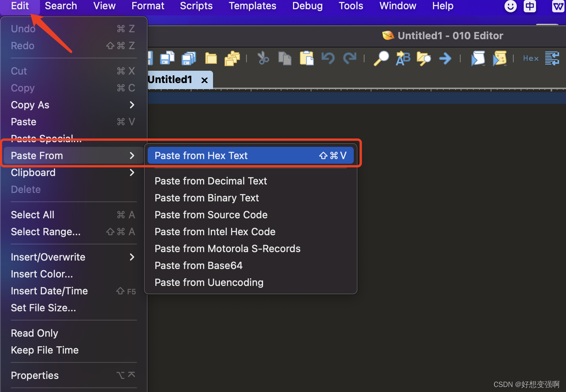
Task: Click the smiley face menu bar icon
Action: (x=510, y=6)
